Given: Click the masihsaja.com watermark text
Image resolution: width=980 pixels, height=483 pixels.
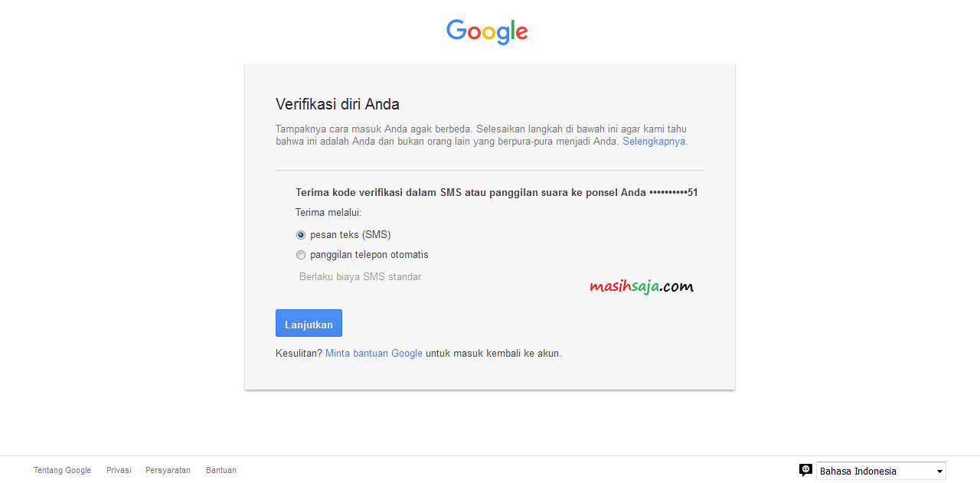Looking at the screenshot, I should (642, 287).
